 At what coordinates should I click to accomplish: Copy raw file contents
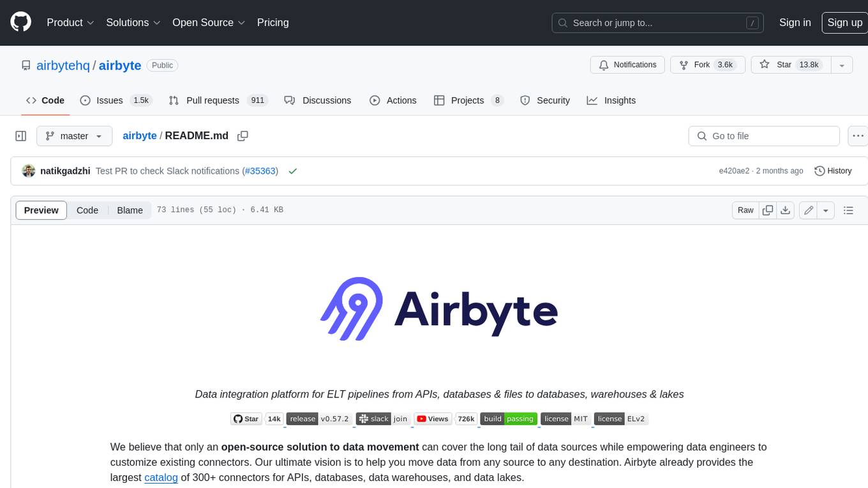click(x=768, y=210)
